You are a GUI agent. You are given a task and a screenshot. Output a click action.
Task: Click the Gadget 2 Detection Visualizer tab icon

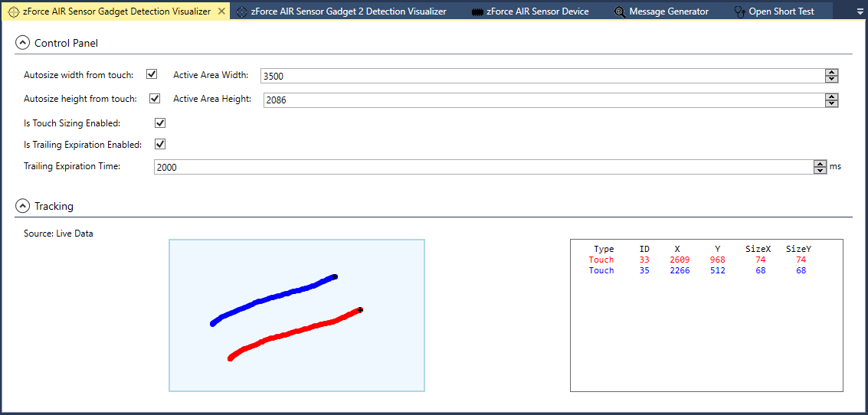242,11
